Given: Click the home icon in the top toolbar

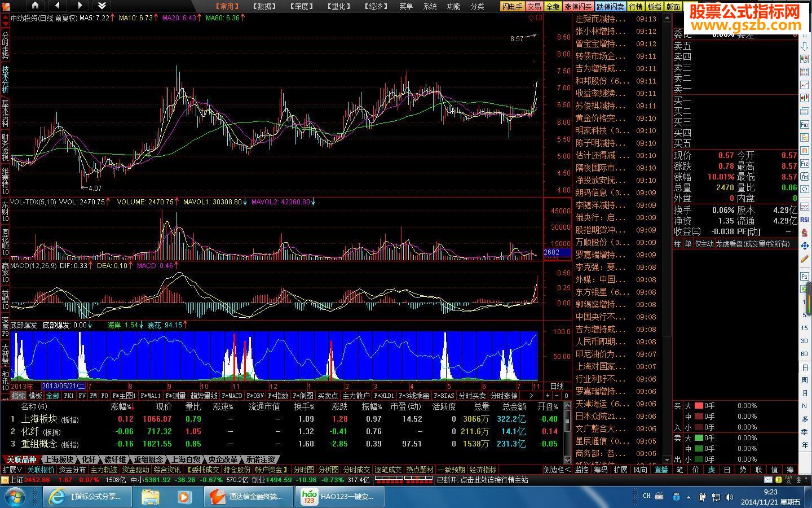Looking at the screenshot, I should (x=35, y=6).
